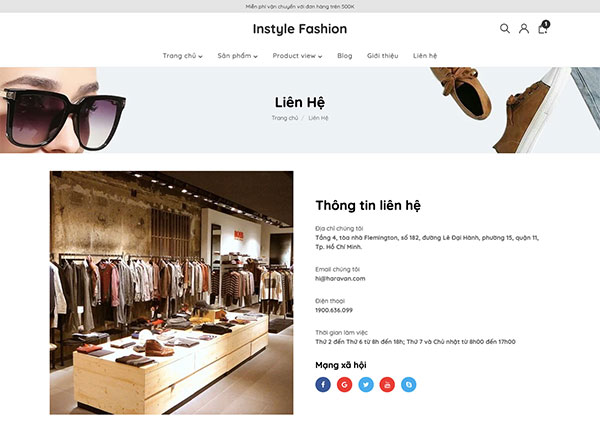Open the shopping cart bag icon
This screenshot has width=600, height=432.
tap(542, 29)
